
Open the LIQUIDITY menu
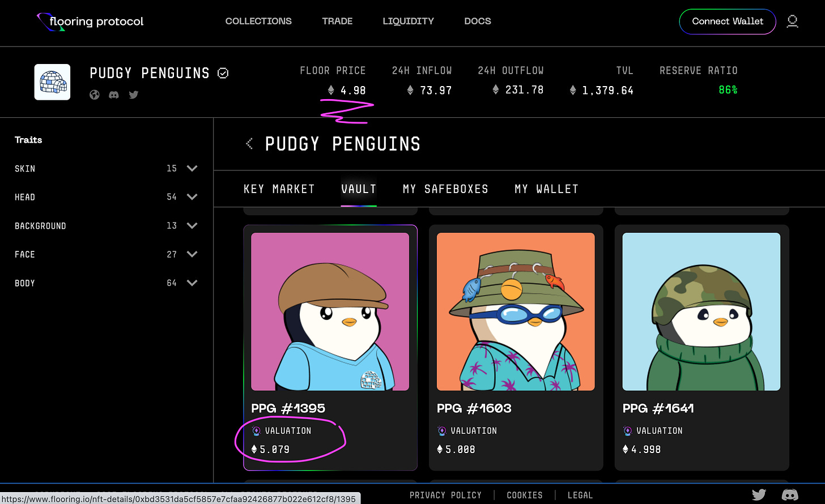point(408,21)
